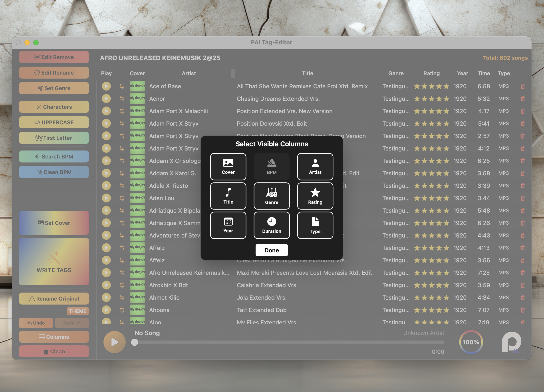This screenshot has height=392, width=544.
Task: Click the 100% volume dial
Action: click(471, 342)
